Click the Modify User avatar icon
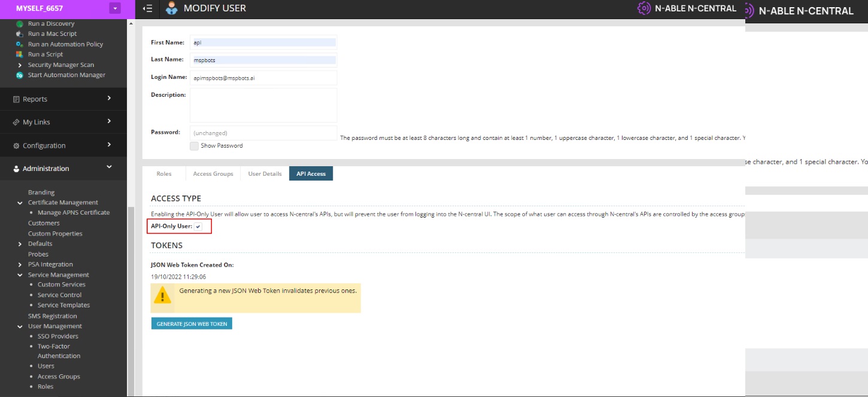The height and width of the screenshot is (397, 868). click(172, 8)
